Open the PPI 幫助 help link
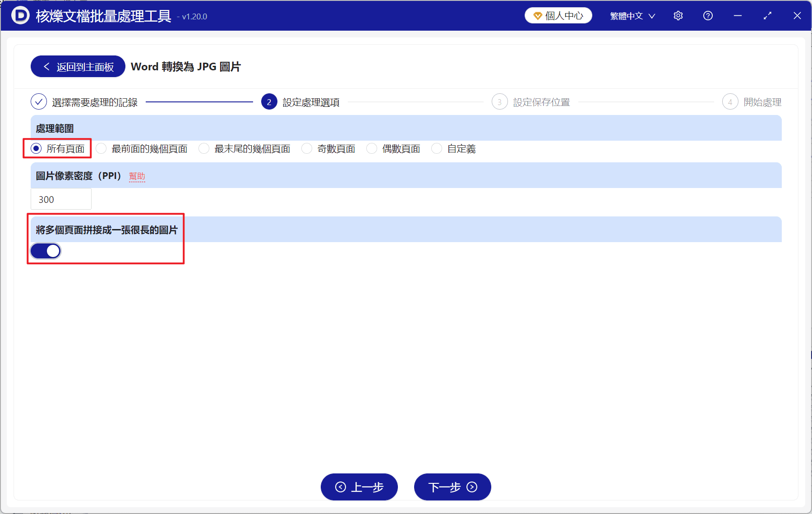This screenshot has height=514, width=812. tap(137, 176)
